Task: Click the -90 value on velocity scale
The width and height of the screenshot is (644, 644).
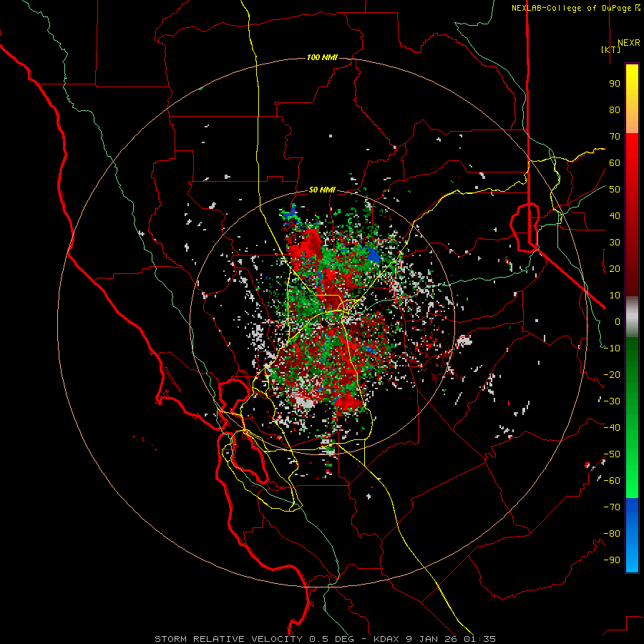Action: [x=612, y=560]
